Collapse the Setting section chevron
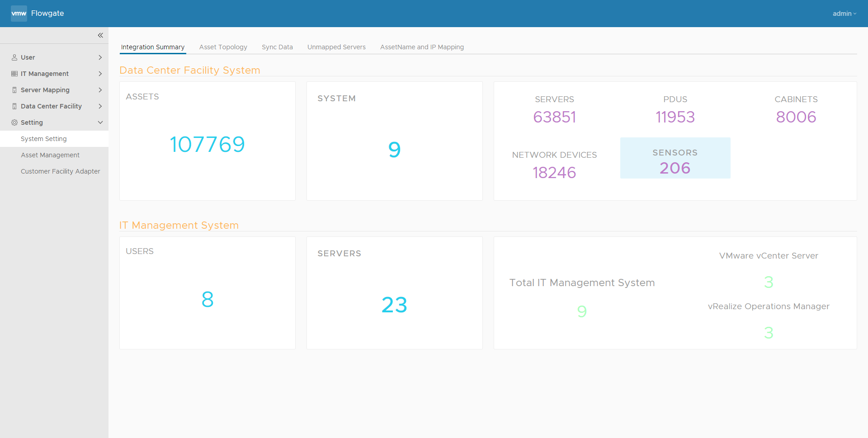Screen dimensions: 868x438 (100, 122)
